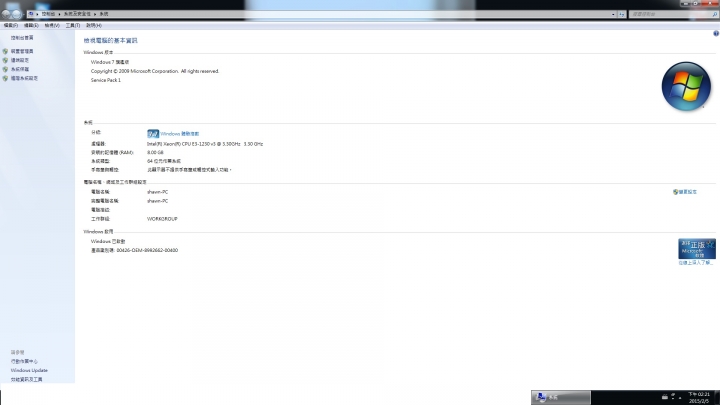Screen dimensions: 720x405
Task: Open the Performance Information and Tools (效能資訊及工具) link
Action: pyautogui.click(x=27, y=380)
